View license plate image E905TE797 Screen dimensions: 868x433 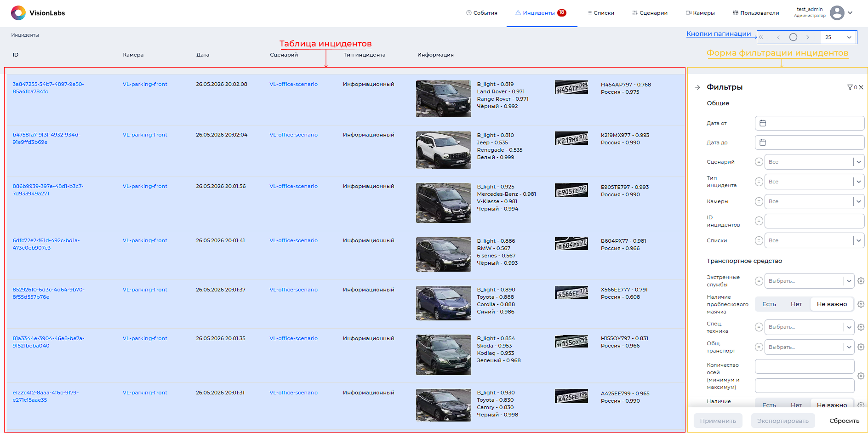tap(571, 190)
